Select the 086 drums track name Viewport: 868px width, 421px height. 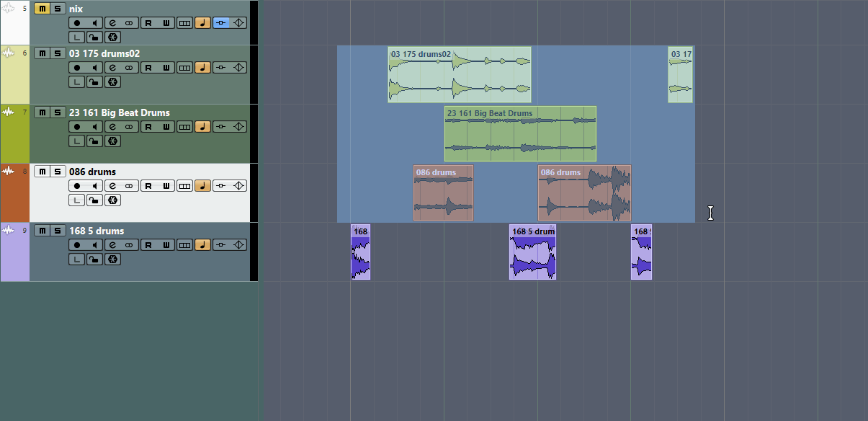[92, 172]
